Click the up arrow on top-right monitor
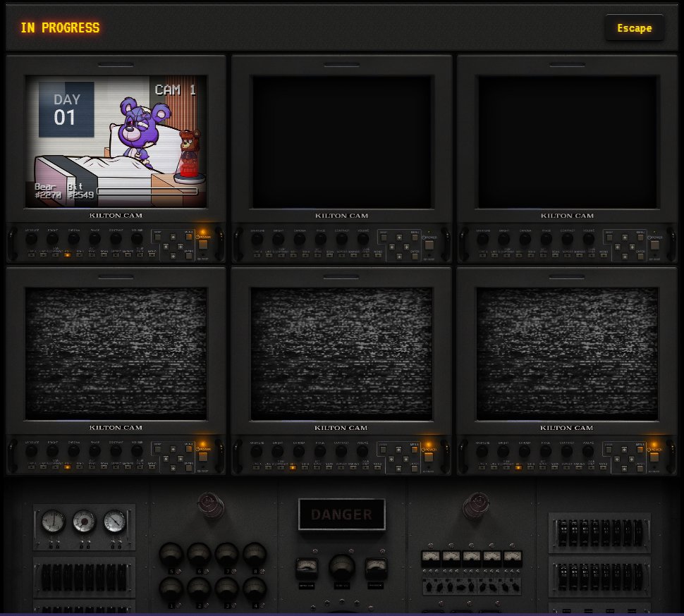The image size is (684, 616). [x=625, y=237]
